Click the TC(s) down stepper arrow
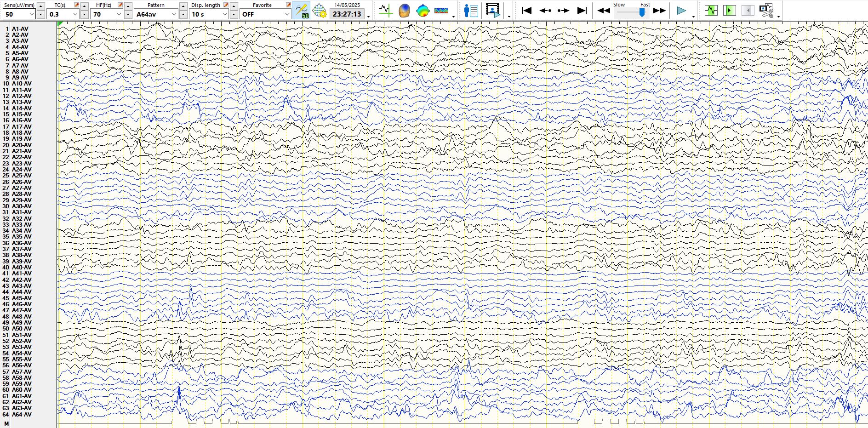This screenshot has width=868, height=428. pos(85,15)
